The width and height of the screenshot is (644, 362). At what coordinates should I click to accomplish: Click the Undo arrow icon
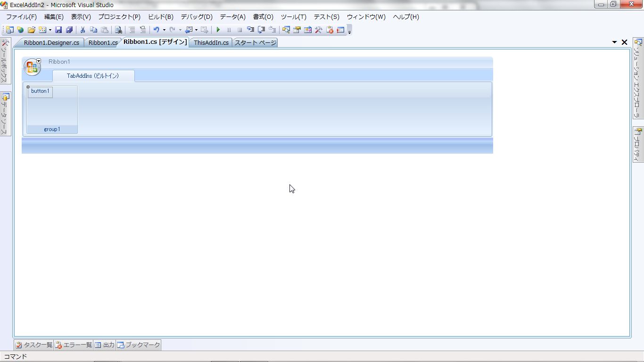click(x=156, y=30)
